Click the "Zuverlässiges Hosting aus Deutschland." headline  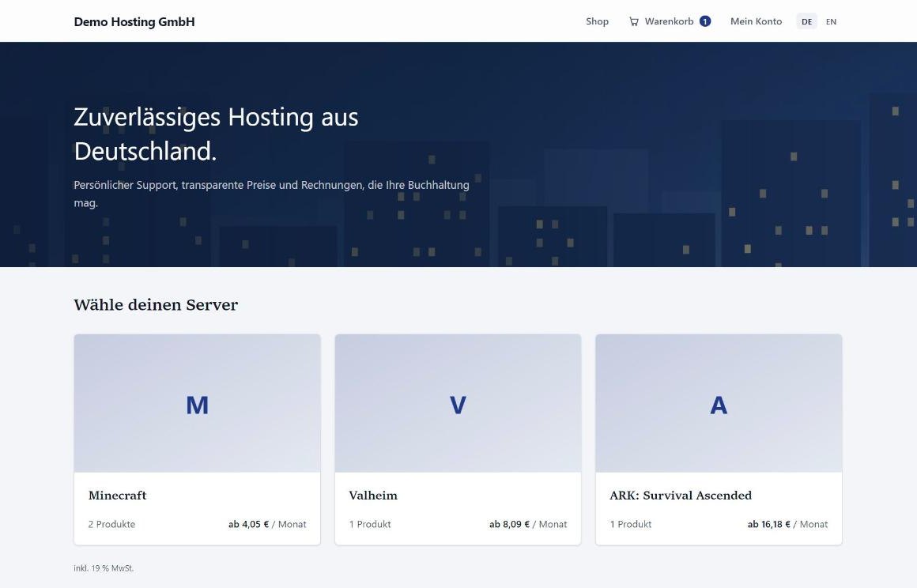216,134
